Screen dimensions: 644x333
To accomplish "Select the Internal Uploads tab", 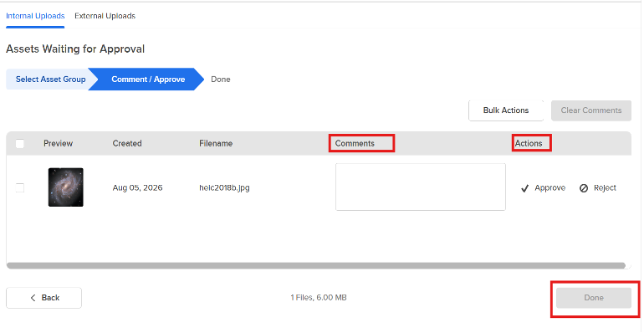I will (35, 16).
